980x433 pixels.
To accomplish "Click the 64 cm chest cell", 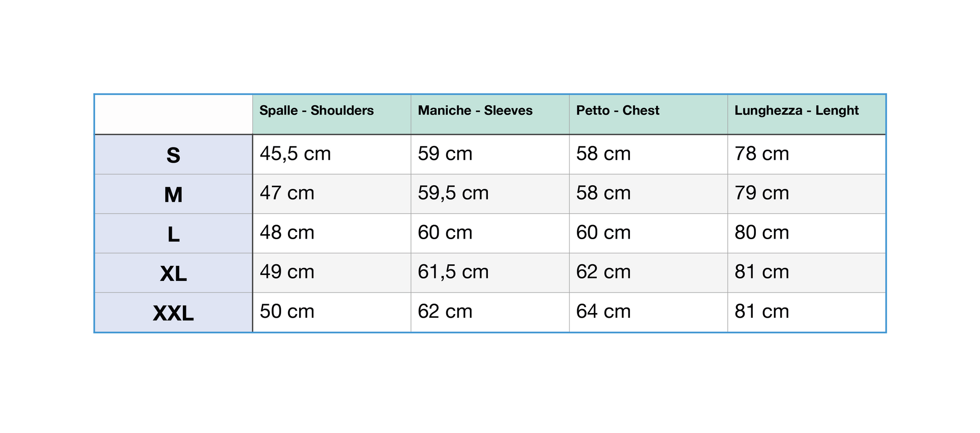I will [603, 312].
